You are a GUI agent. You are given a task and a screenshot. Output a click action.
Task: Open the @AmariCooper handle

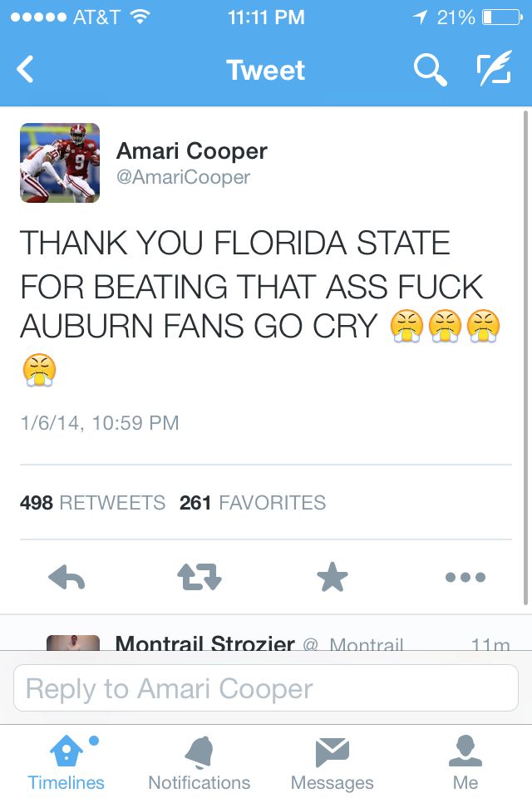pyautogui.click(x=183, y=177)
